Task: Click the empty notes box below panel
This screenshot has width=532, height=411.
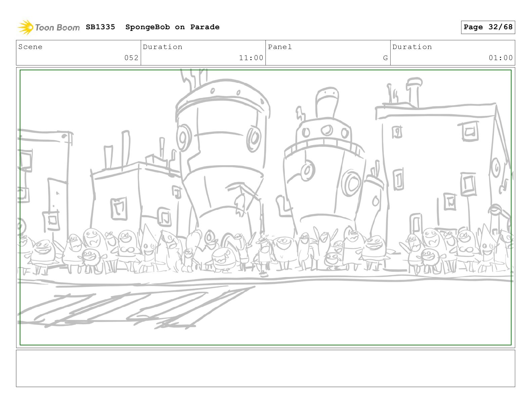Action: 265,368
